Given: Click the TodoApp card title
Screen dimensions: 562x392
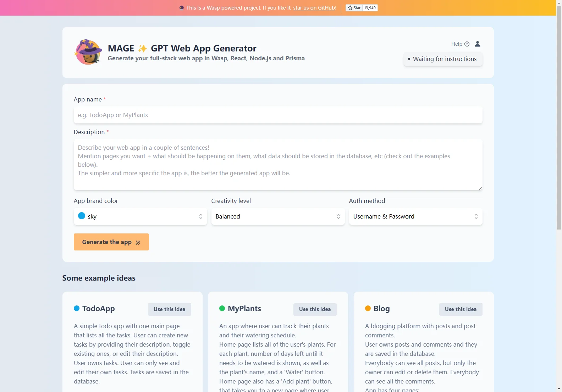Looking at the screenshot, I should tap(99, 309).
